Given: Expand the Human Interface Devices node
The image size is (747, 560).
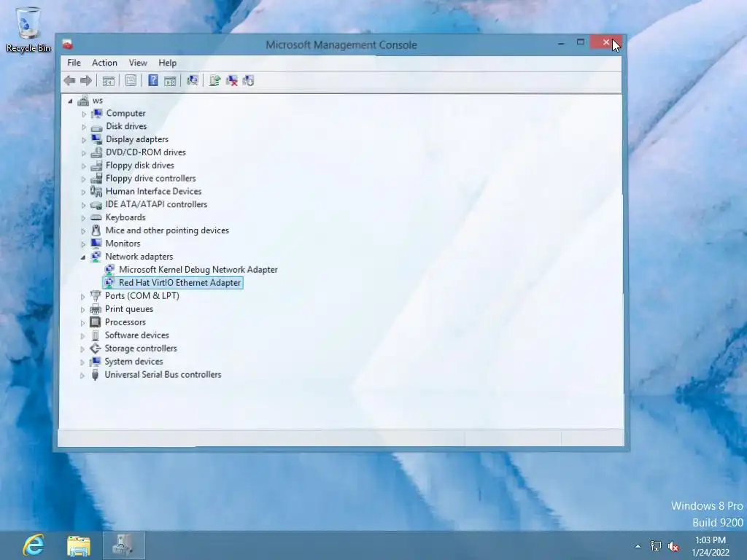Looking at the screenshot, I should tap(84, 192).
